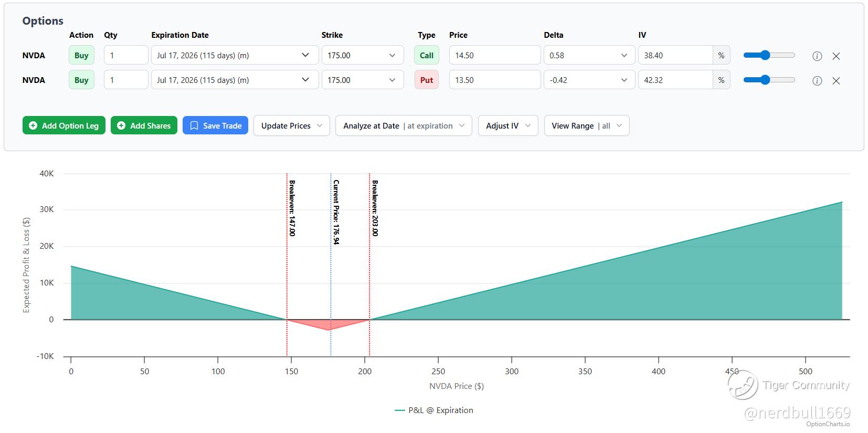Open info for the NVDA Put leg
This screenshot has width=868, height=433.
[817, 80]
